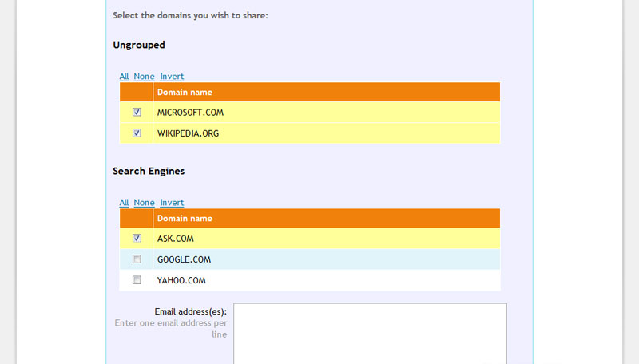Invert selection in Search Engines group
This screenshot has height=364, width=639.
click(x=172, y=203)
